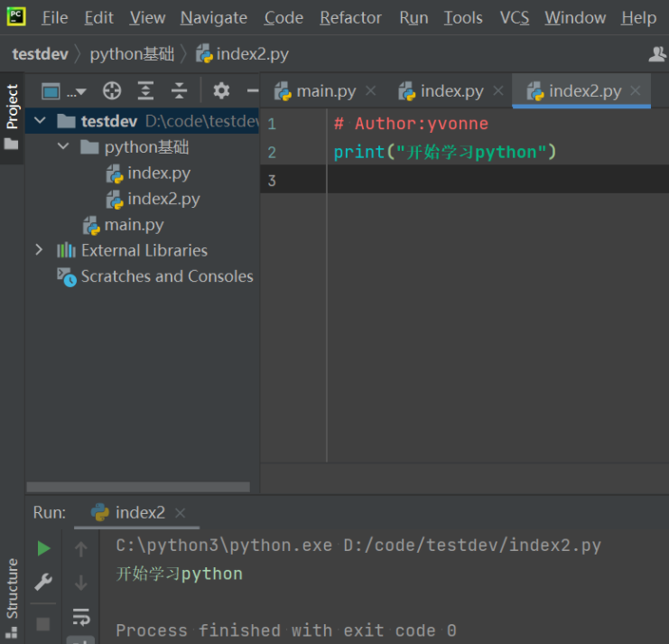The image size is (669, 644).
Task: Click python基础 in the breadcrumb bar
Action: click(132, 54)
